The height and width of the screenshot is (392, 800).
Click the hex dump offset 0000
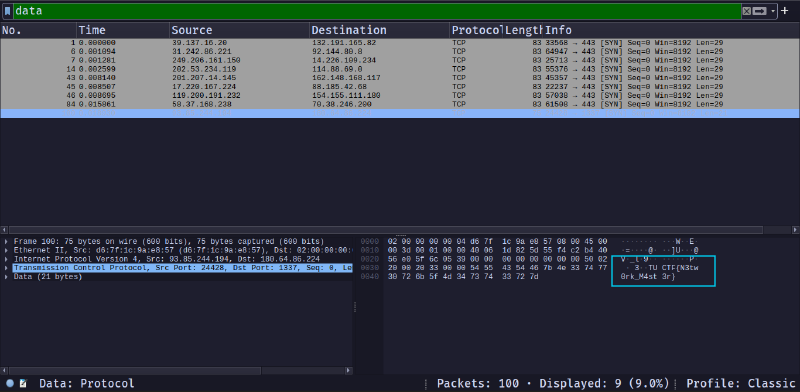(x=370, y=241)
